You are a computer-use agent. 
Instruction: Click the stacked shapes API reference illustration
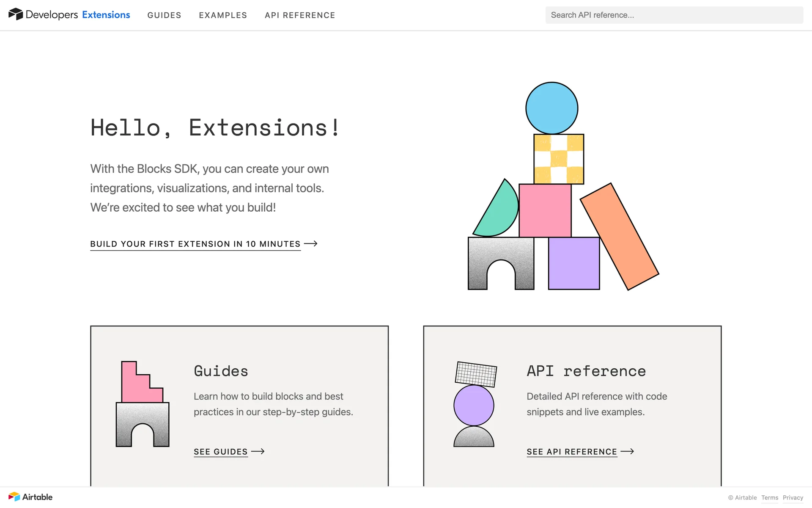[475, 404]
